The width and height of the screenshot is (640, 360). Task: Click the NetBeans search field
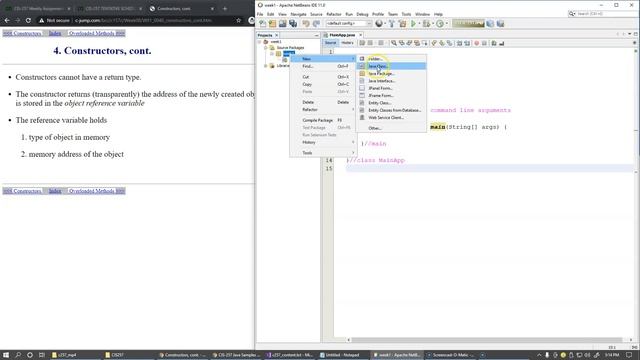[x=604, y=14]
